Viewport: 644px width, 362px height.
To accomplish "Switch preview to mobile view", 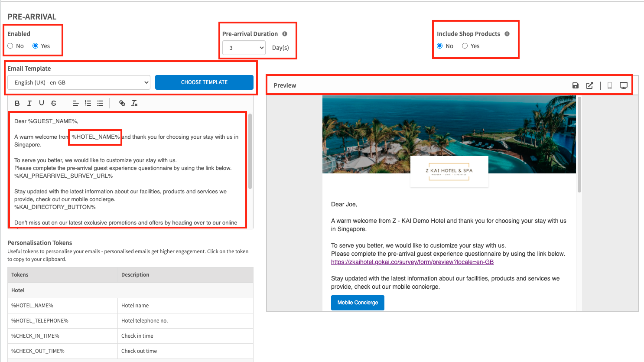I will (x=610, y=85).
